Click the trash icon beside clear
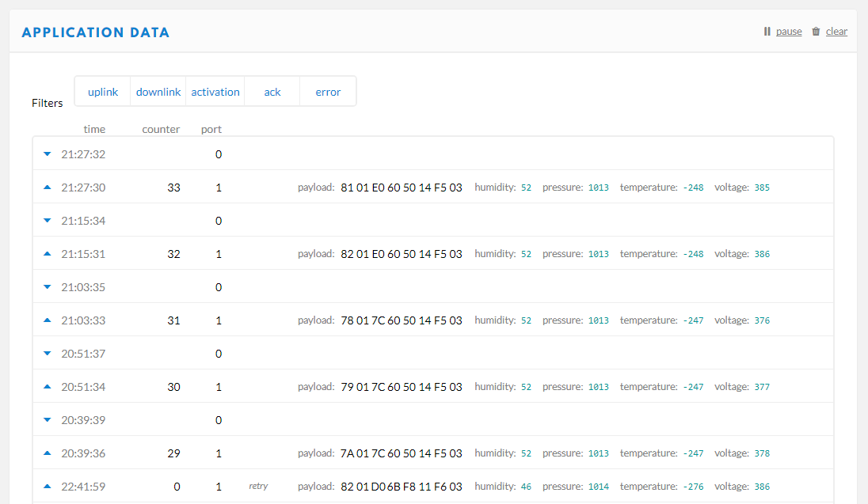The width and height of the screenshot is (868, 504). [x=816, y=31]
